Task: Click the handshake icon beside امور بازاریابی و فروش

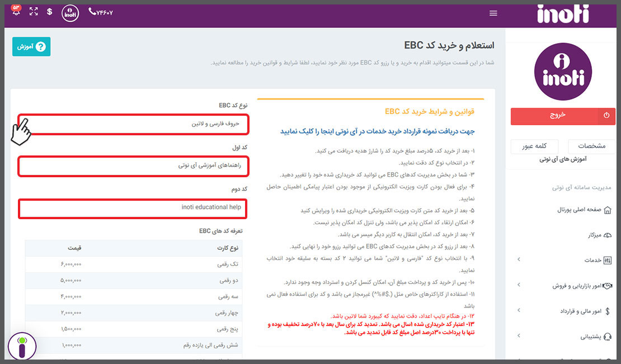Action: tap(607, 286)
